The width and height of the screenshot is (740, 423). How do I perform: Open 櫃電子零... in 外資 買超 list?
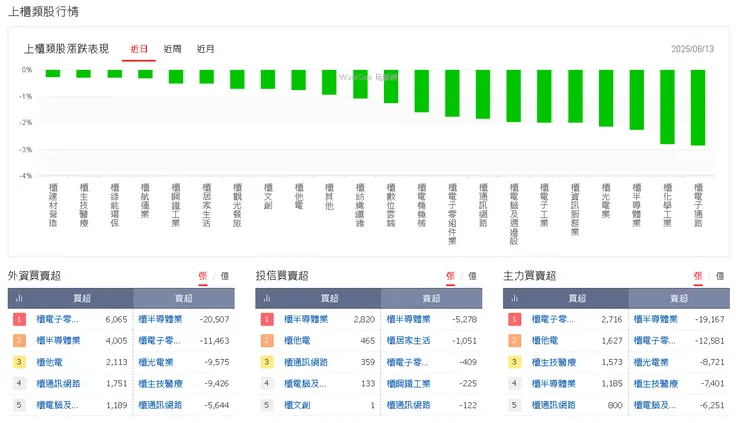click(58, 320)
